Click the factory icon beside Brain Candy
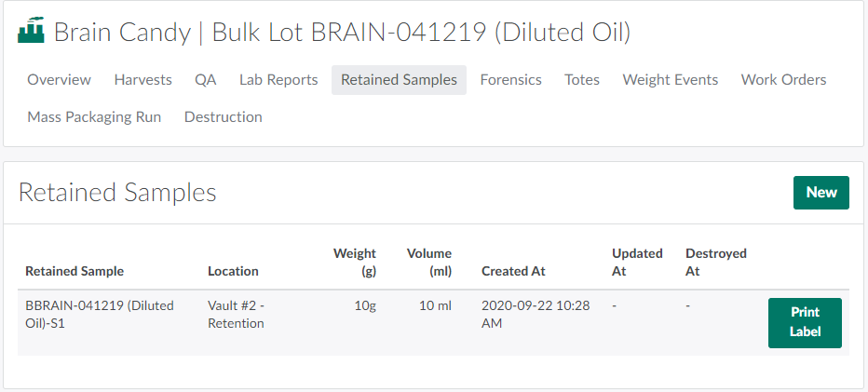This screenshot has height=392, width=868. click(32, 33)
